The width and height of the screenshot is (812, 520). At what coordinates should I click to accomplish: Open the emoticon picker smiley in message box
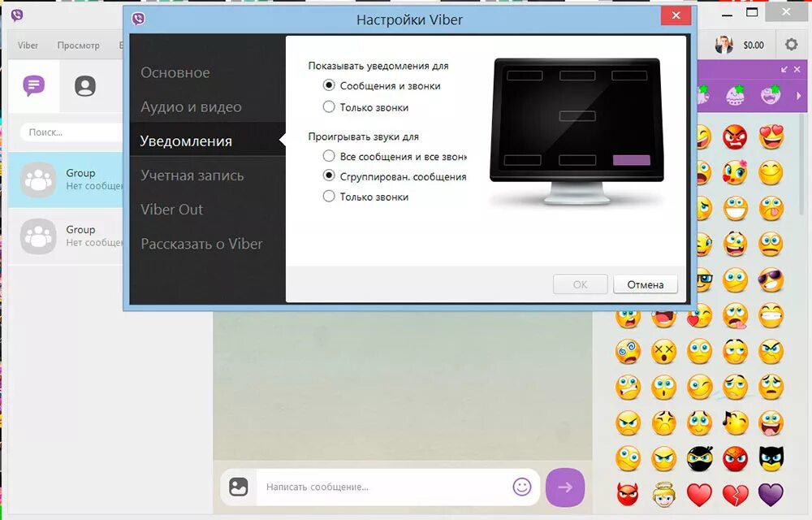tap(521, 487)
